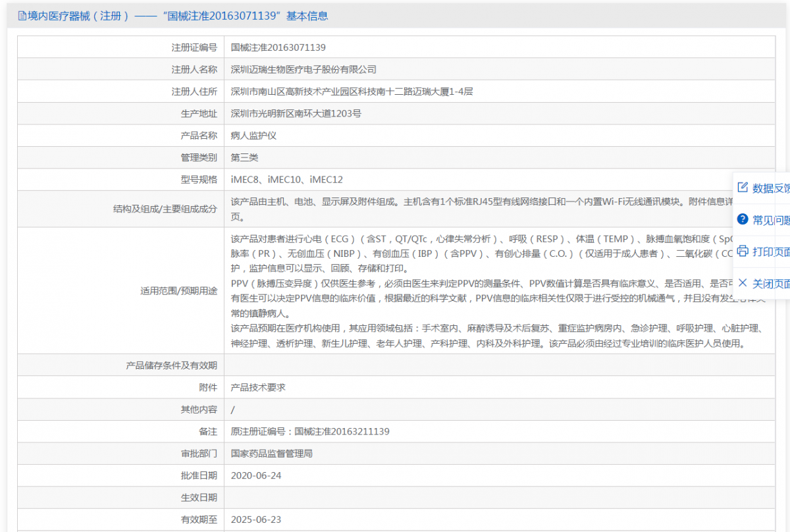The image size is (790, 532).
Task: Click the intended use paragraph about PPV（脉搏压变异度）
Action: pos(497,299)
